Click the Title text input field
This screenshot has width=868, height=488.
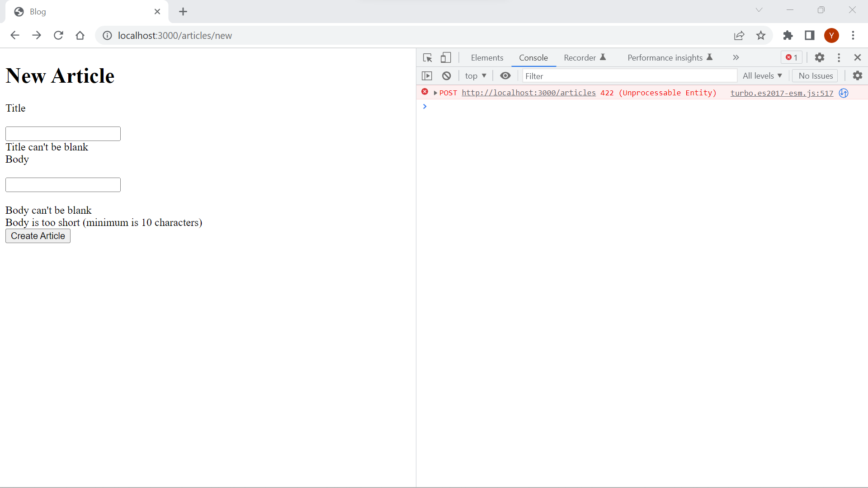pyautogui.click(x=63, y=134)
